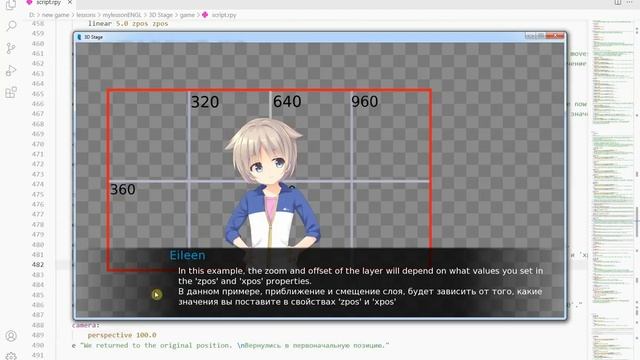Open the Run and Debug view
Viewport: 640px width, 360px height.
11,71
